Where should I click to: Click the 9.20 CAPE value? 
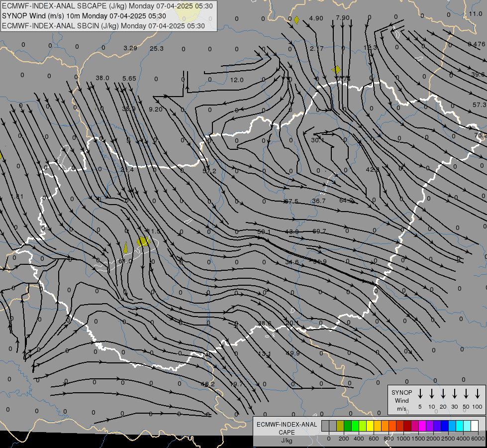[x=156, y=109]
